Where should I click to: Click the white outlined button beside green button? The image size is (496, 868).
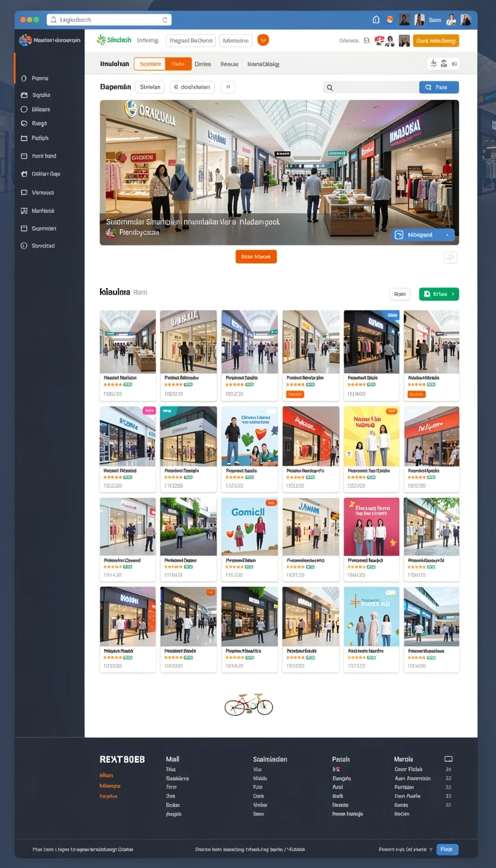click(400, 294)
